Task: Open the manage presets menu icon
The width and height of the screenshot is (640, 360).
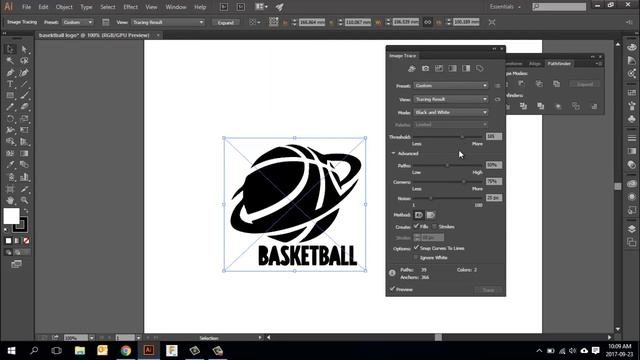Action: point(497,86)
